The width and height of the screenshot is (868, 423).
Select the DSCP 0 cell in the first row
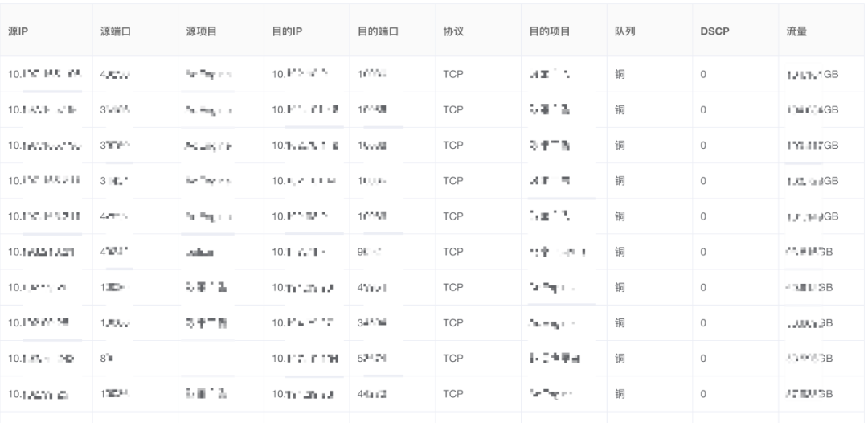click(703, 74)
